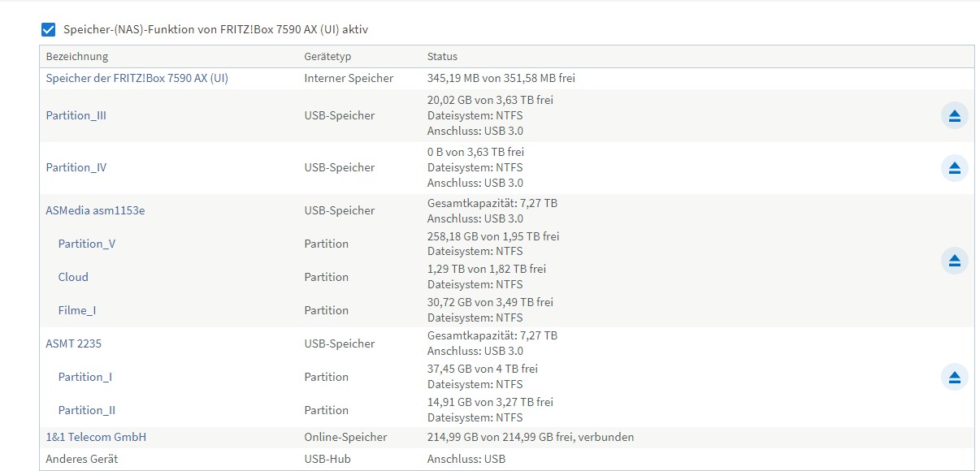Open Speicher der FRITZ!Box 7590 AX link
This screenshot has width=980, height=471.
point(137,78)
